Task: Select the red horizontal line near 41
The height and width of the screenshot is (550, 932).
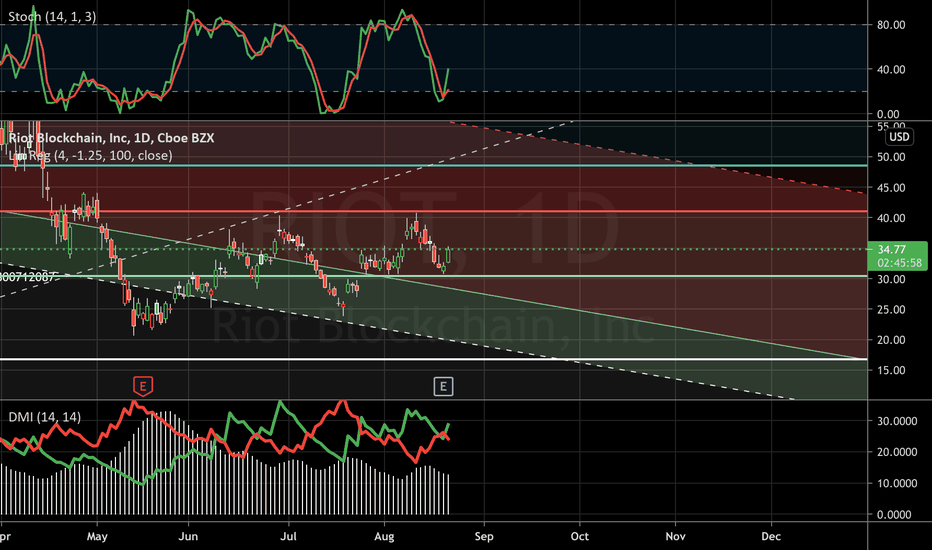Action: point(433,211)
